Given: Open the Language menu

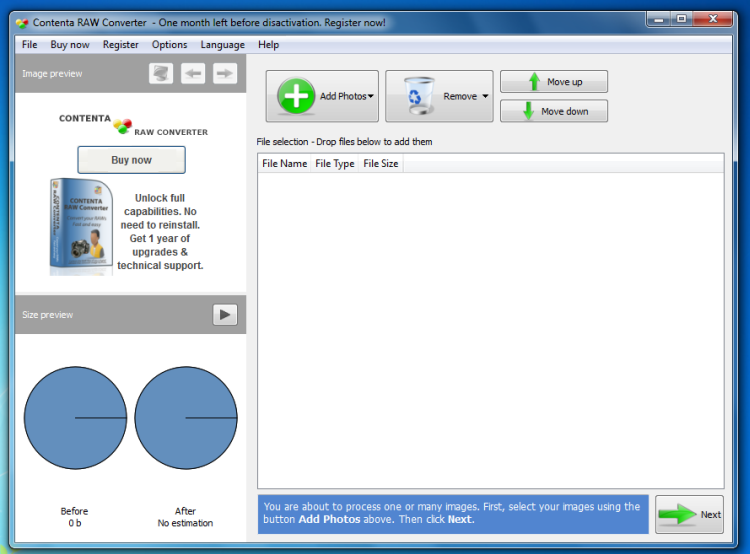Looking at the screenshot, I should point(222,44).
